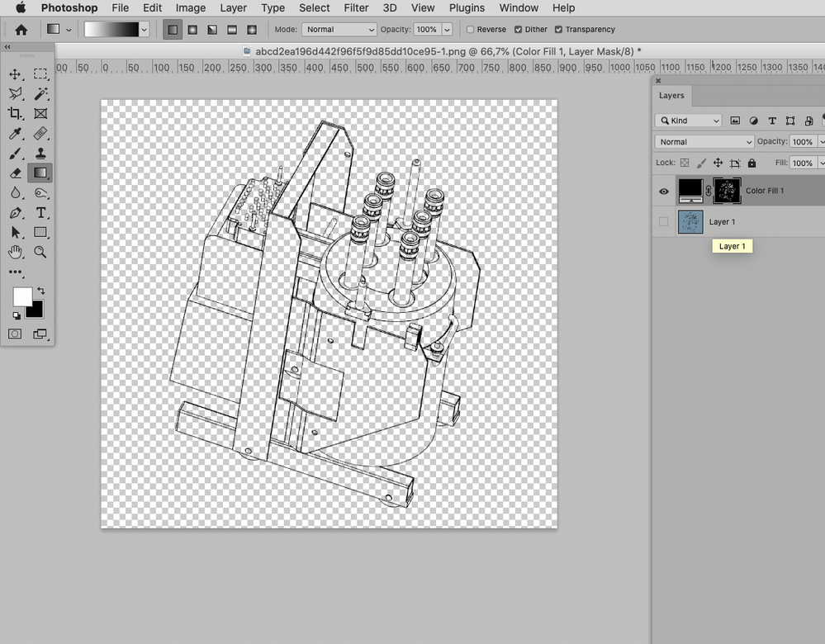
Task: Select the Horizontal Type tool
Action: click(40, 213)
